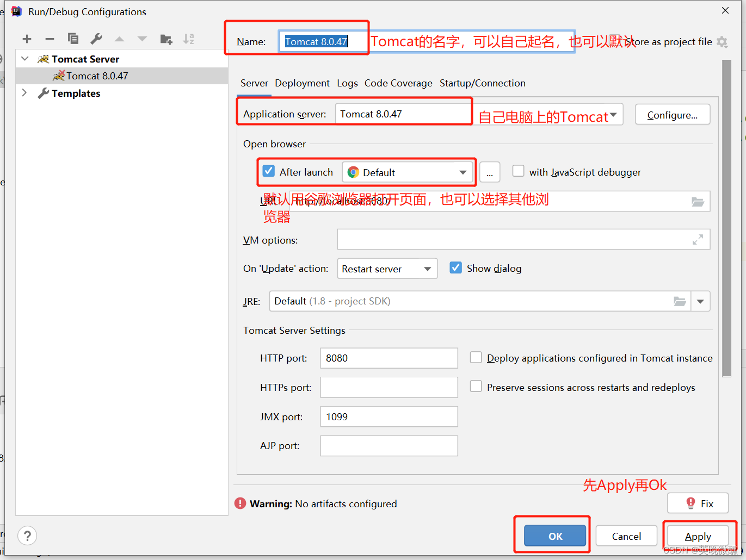Click Fix button
This screenshot has height=560, width=746.
tap(698, 503)
